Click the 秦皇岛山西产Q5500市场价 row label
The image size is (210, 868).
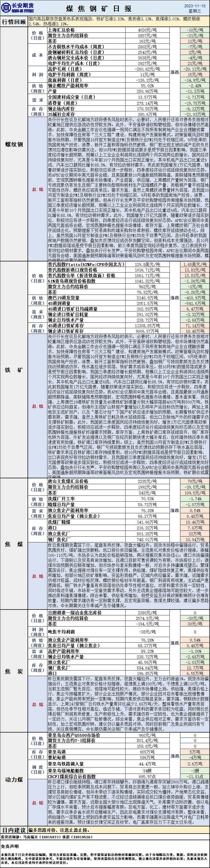[x=74, y=735]
